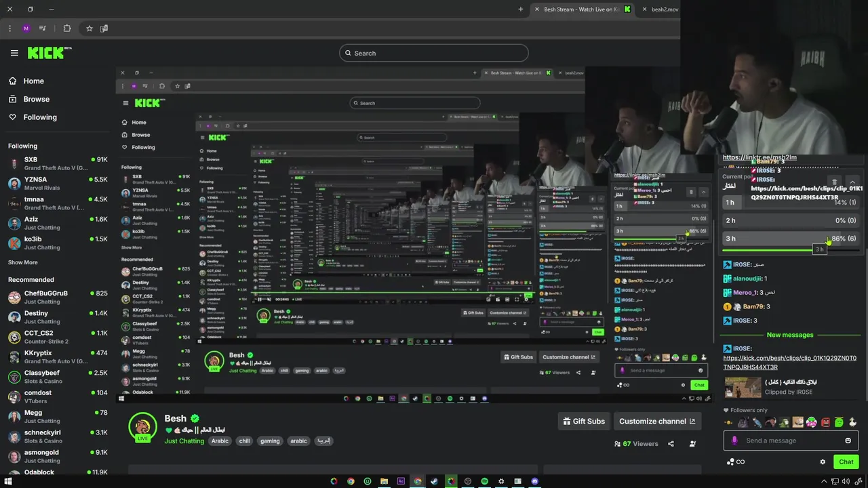868x488 pixels.
Task: Open the emoji picker in message box
Action: pyautogui.click(x=848, y=441)
